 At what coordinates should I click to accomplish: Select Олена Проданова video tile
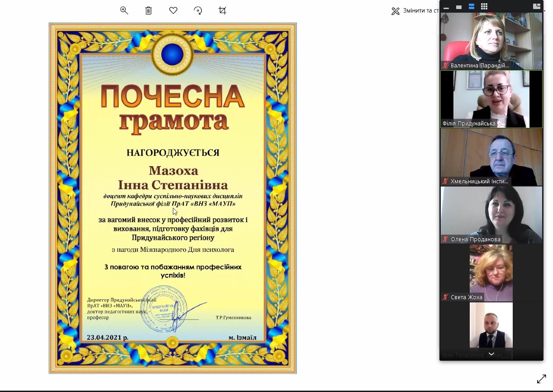[x=491, y=215]
